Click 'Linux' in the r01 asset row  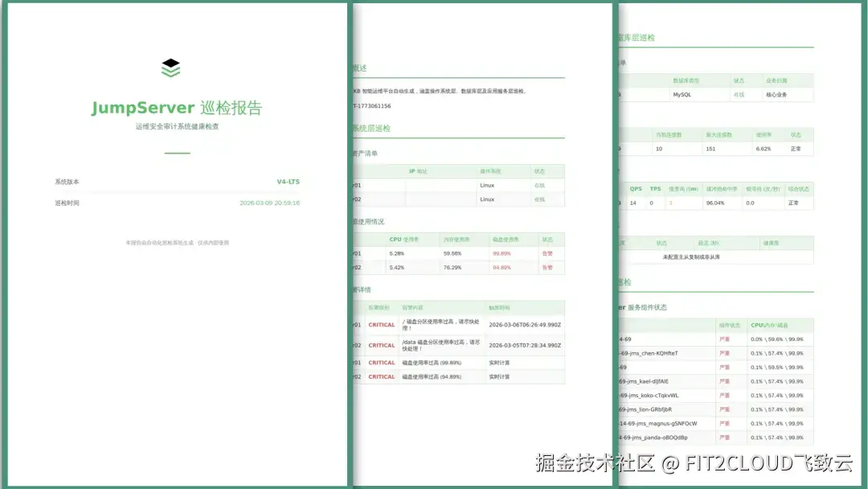pos(487,186)
